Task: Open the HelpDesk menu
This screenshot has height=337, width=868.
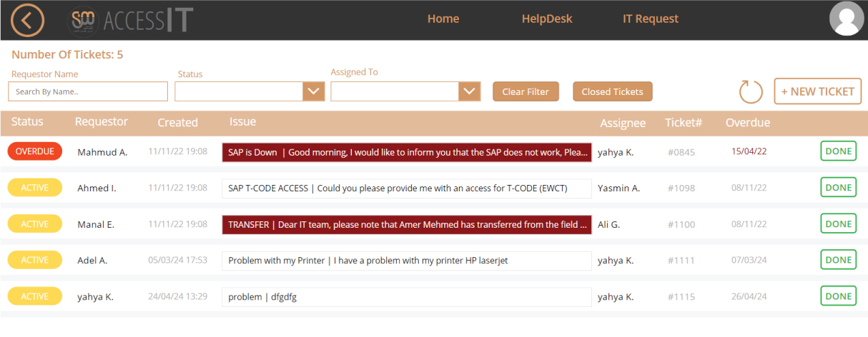Action: point(547,19)
